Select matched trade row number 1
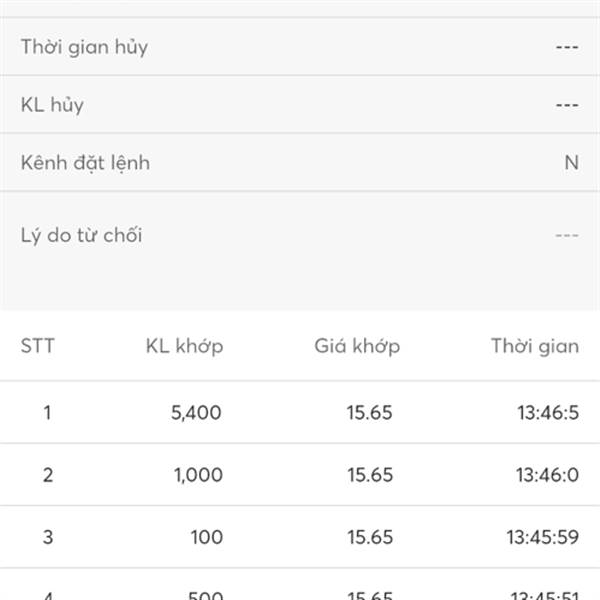 click(300, 412)
